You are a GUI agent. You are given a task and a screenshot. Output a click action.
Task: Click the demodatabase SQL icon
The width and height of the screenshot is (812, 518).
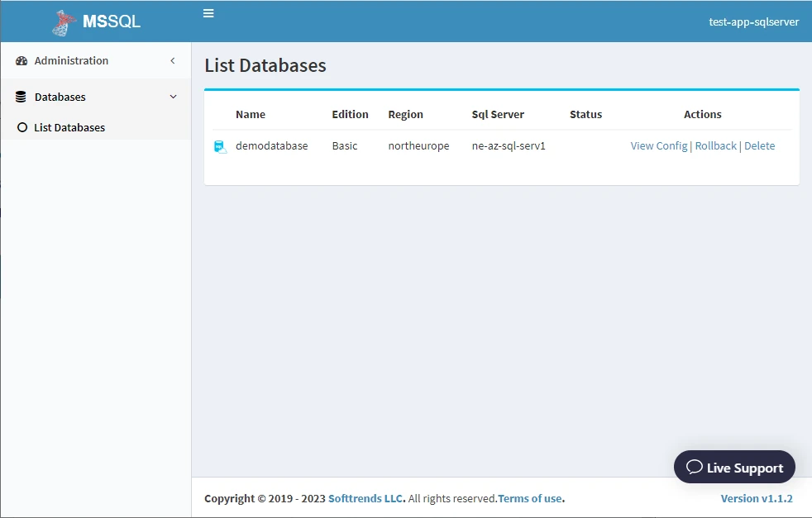[x=220, y=146]
